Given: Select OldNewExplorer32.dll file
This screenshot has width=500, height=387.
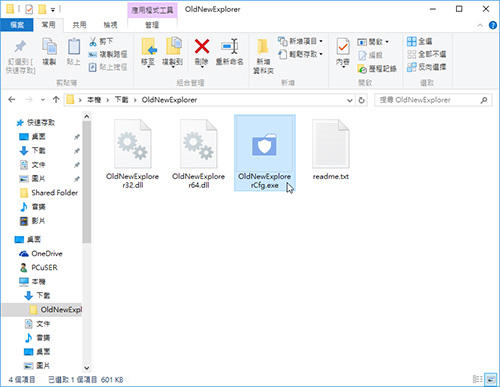Looking at the screenshot, I should [x=132, y=154].
